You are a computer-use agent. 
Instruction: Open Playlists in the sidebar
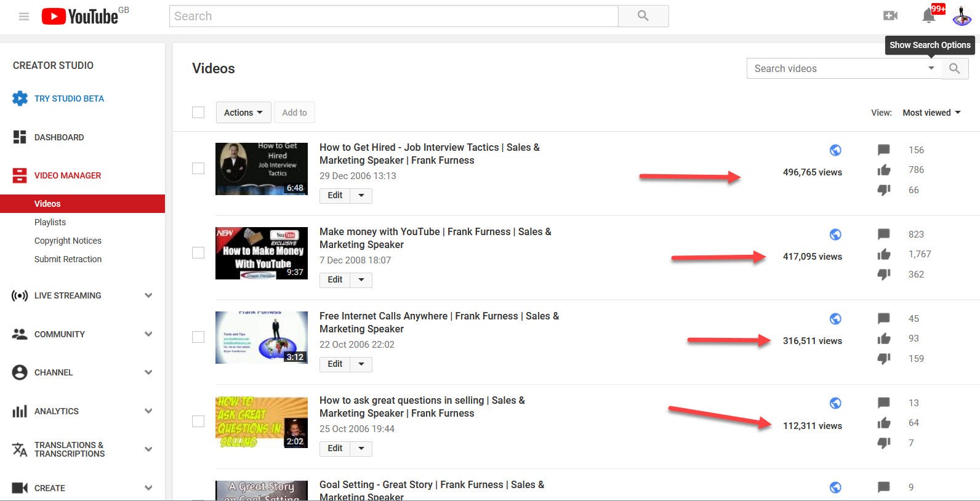[50, 222]
